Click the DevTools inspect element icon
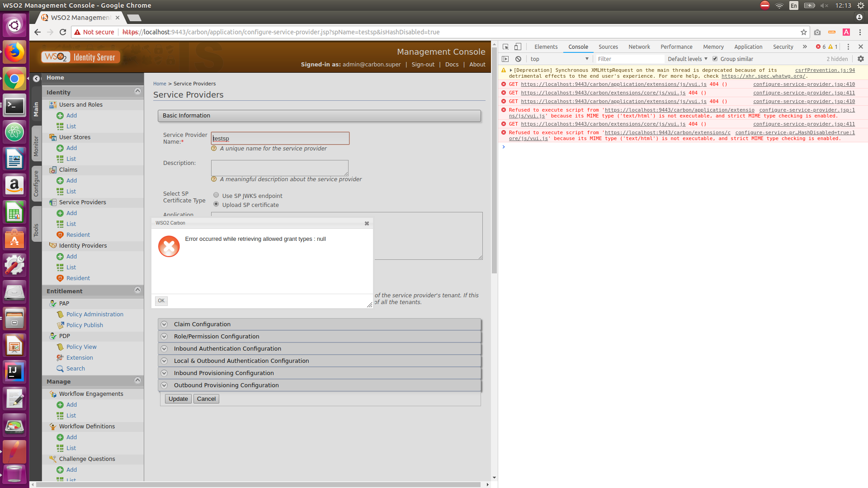868x488 pixels. [505, 47]
